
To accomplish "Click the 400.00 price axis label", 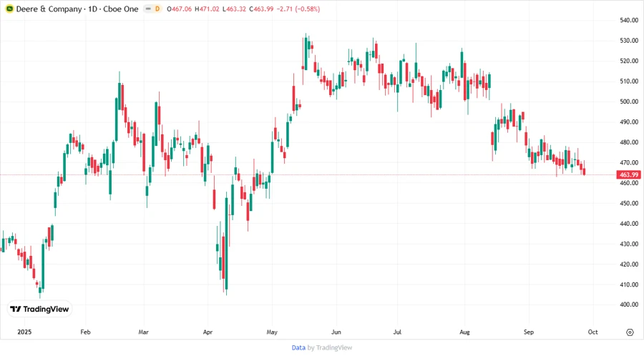I will pos(629,305).
